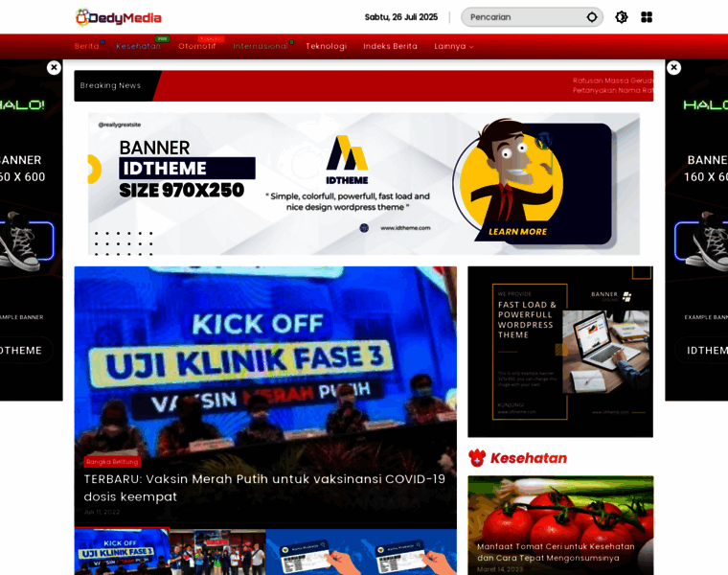Screen dimensions: 728x575
Task: Open the grid apps menu icon
Action: coord(647,17)
